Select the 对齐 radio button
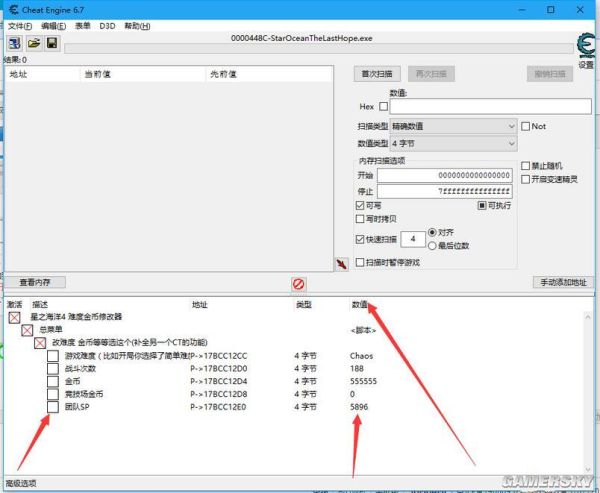 [432, 232]
